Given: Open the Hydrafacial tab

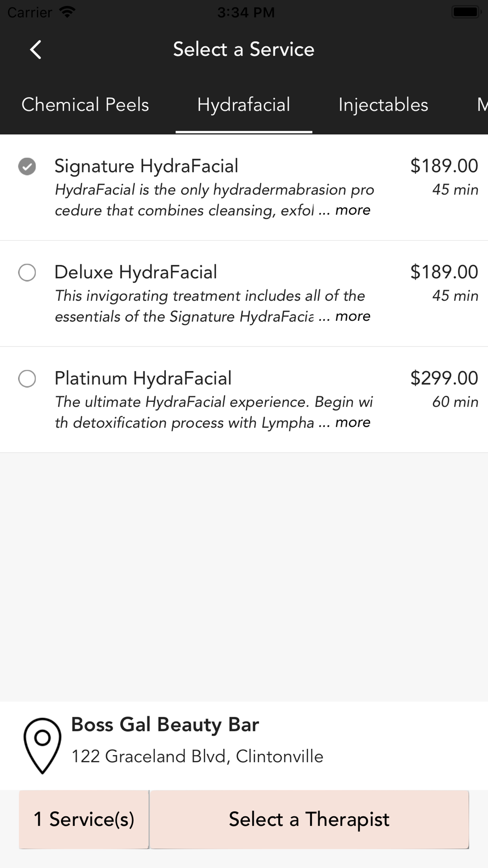Looking at the screenshot, I should [244, 104].
